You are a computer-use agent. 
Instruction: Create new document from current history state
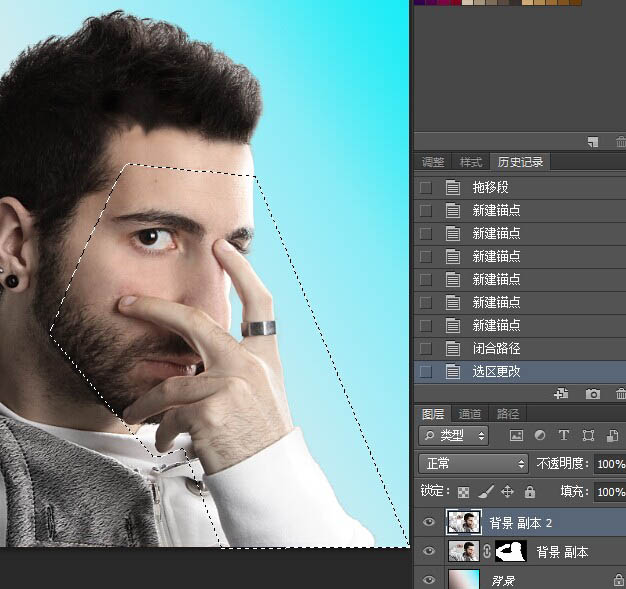561,394
